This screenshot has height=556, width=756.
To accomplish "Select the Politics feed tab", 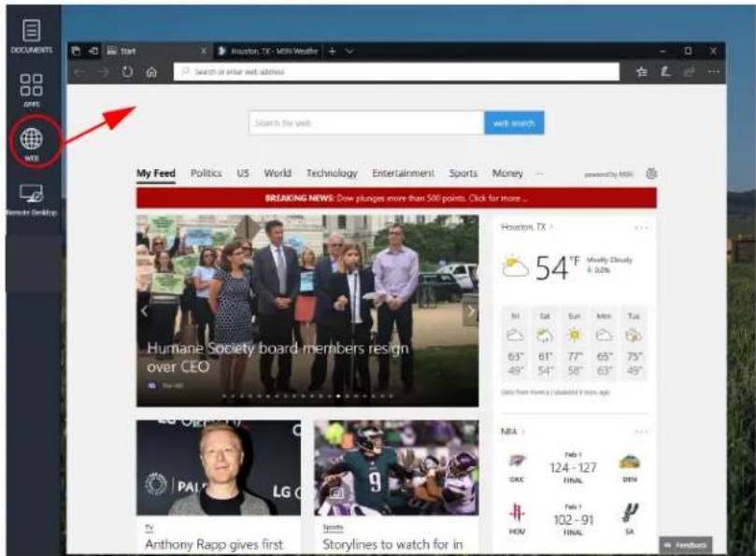I will point(206,173).
